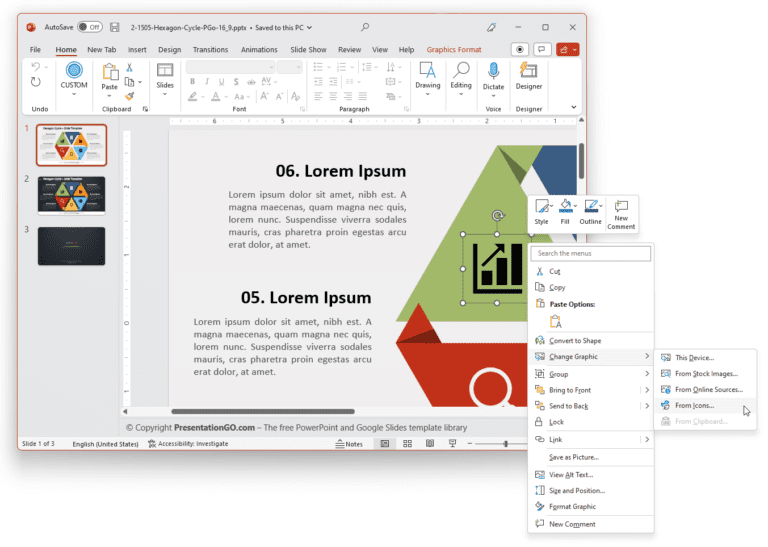
Task: Click New Comment in mini toolbar
Action: (621, 214)
